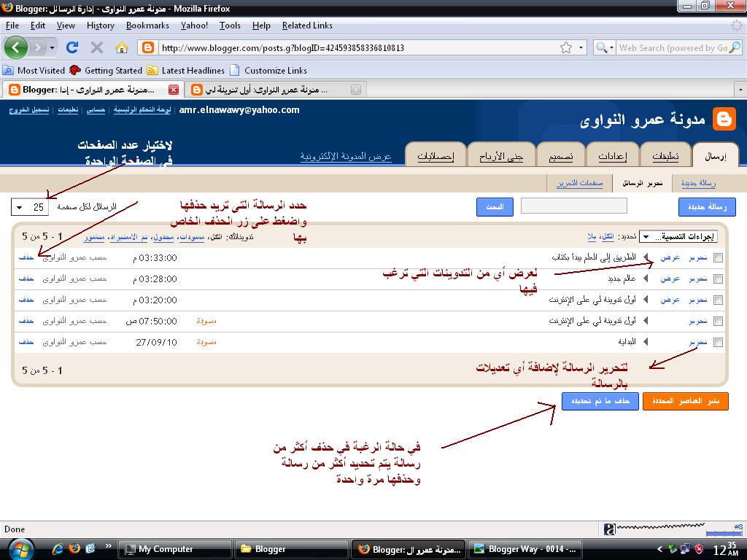Screen dimensions: 747x560
Task: Open the Blogger folder taskbar button
Action: 292,549
